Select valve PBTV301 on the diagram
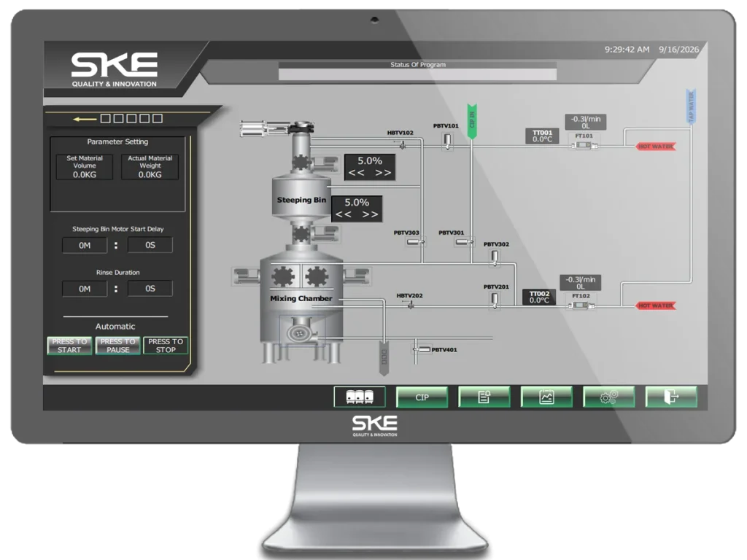The height and width of the screenshot is (560, 747). [x=463, y=242]
